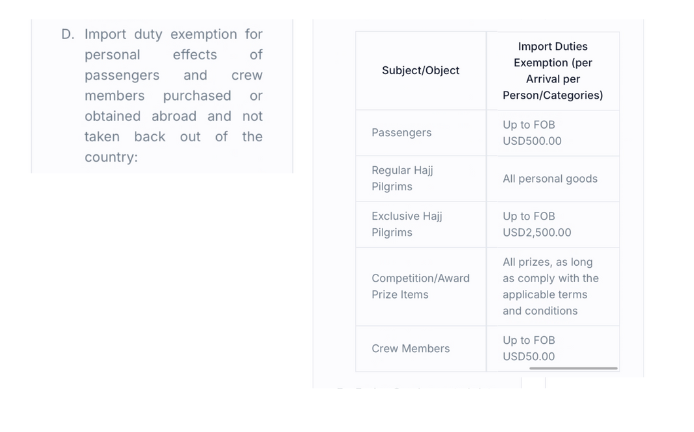Click the phrase "obtained abroad and not"
694x432 pixels.
click(173, 117)
